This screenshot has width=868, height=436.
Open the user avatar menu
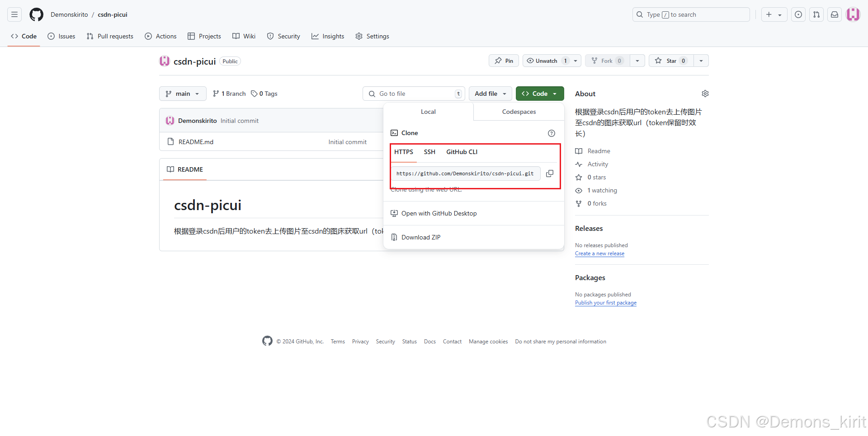pyautogui.click(x=853, y=14)
